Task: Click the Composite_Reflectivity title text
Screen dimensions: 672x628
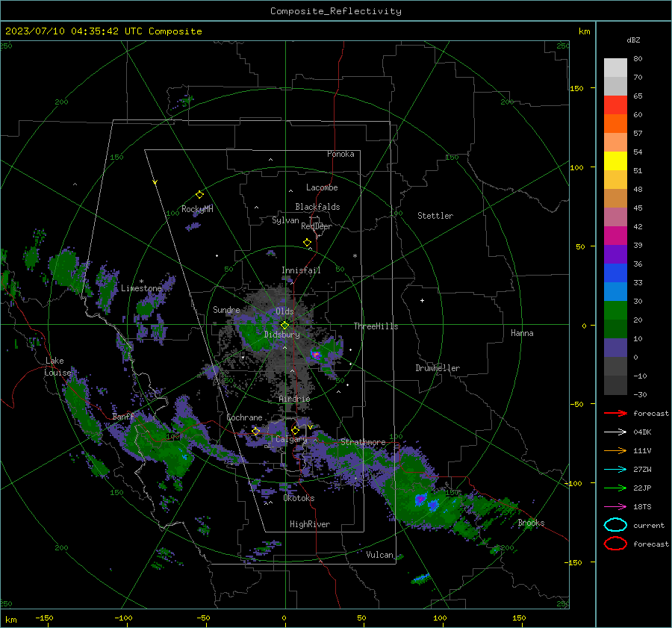Action: pyautogui.click(x=336, y=11)
